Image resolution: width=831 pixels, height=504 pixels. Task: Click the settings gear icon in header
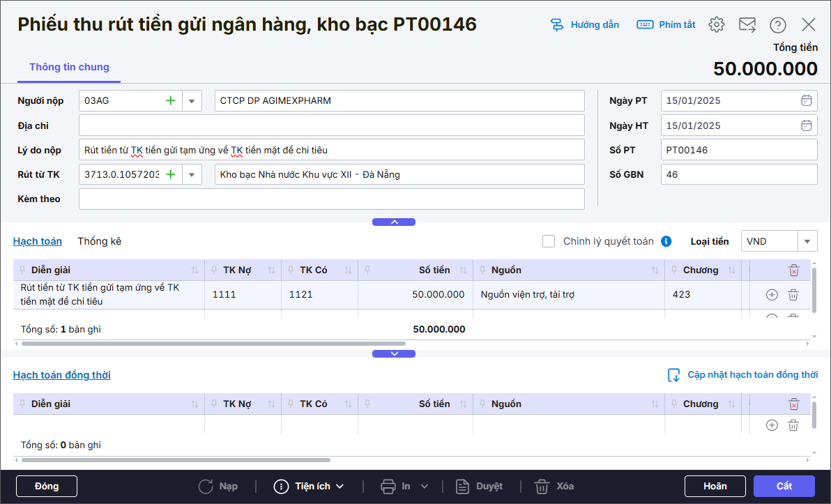click(716, 25)
